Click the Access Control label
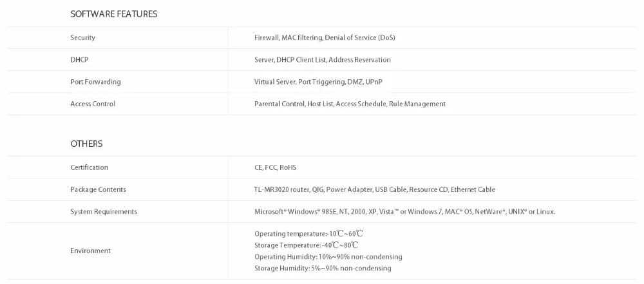644x284 pixels. [92, 104]
